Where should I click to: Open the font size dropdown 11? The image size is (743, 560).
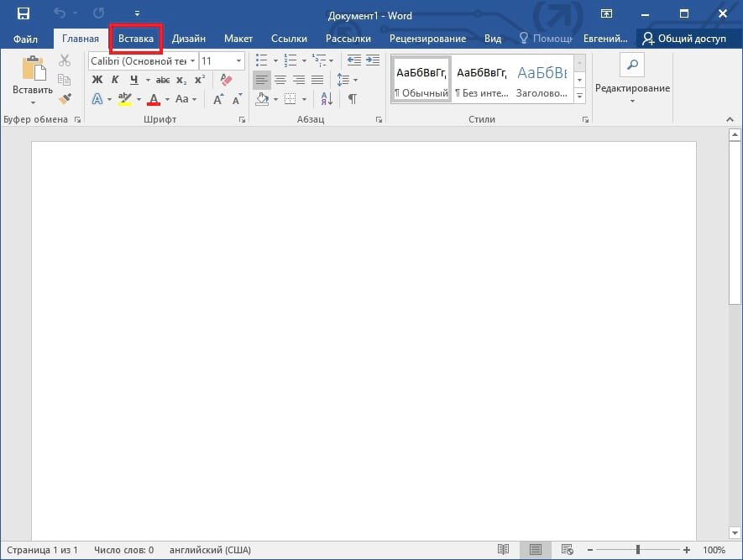click(x=238, y=61)
